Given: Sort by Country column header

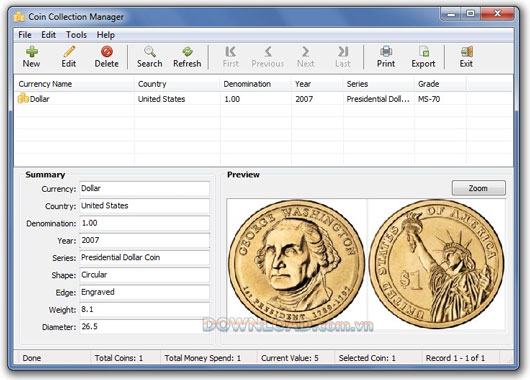Looking at the screenshot, I should click(x=177, y=84).
